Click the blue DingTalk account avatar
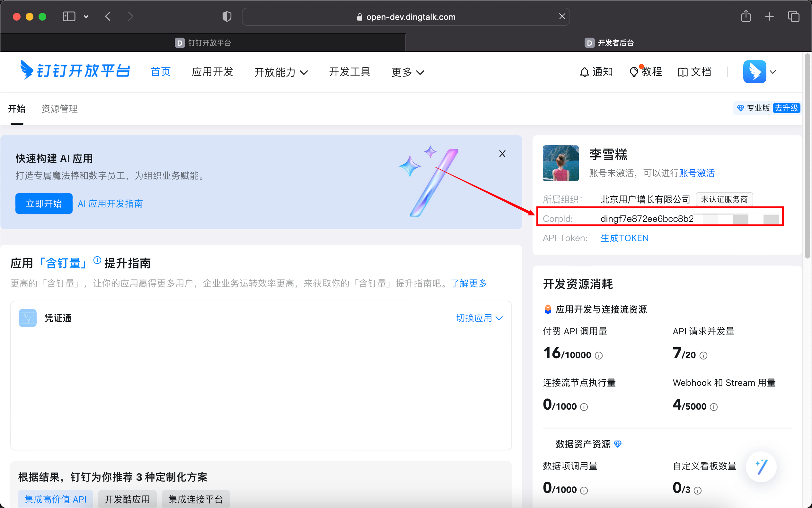This screenshot has width=812, height=508. coord(755,72)
